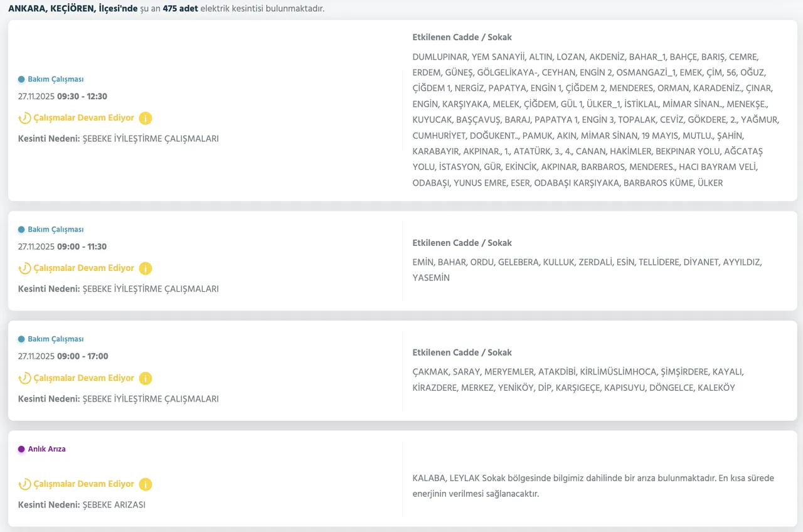Click the info icon for the 09:30 - 12:30 outage
This screenshot has width=803, height=532.
pyautogui.click(x=146, y=118)
